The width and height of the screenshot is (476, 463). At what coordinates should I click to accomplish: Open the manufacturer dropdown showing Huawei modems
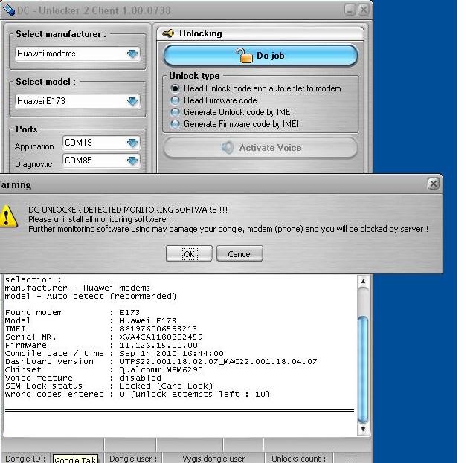point(132,54)
